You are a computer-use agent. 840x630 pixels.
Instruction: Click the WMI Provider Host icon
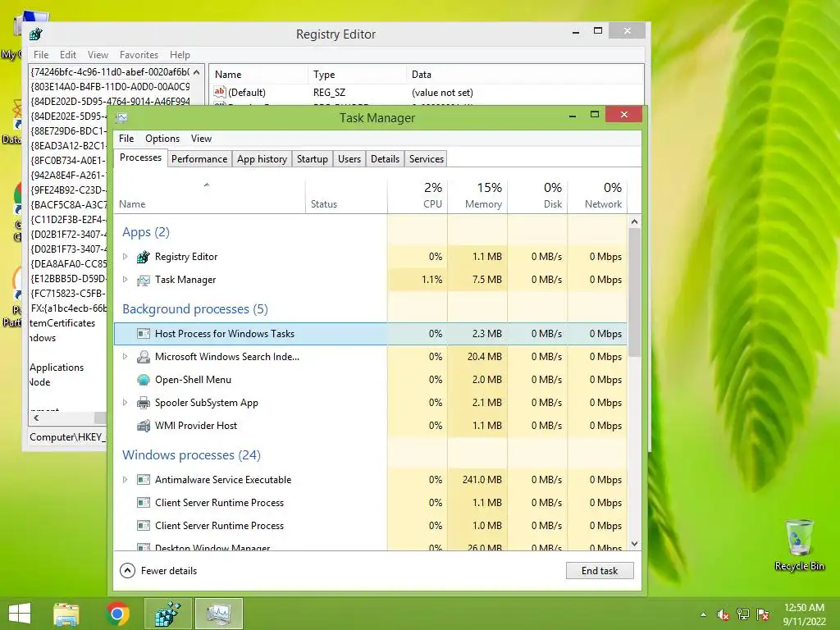pyautogui.click(x=143, y=426)
